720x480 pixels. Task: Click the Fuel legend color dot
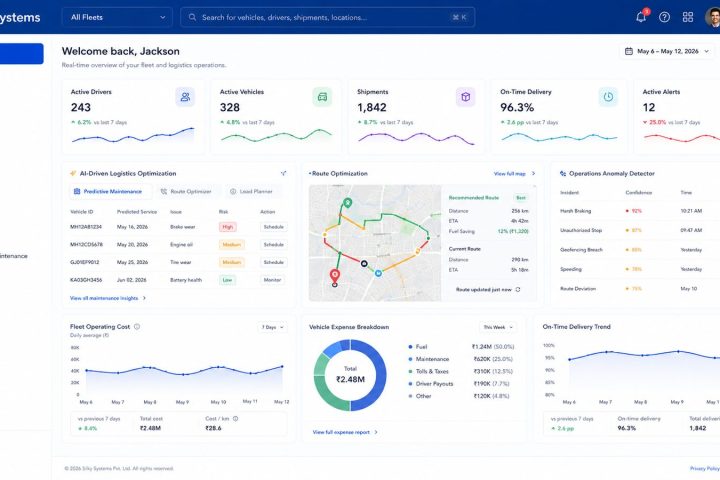pyautogui.click(x=410, y=347)
